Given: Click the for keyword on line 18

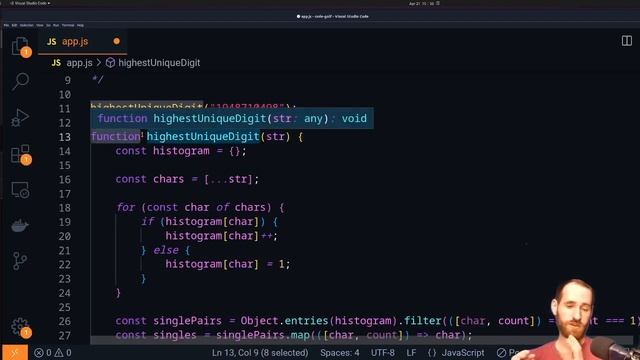Looking at the screenshot, I should 126,207.
